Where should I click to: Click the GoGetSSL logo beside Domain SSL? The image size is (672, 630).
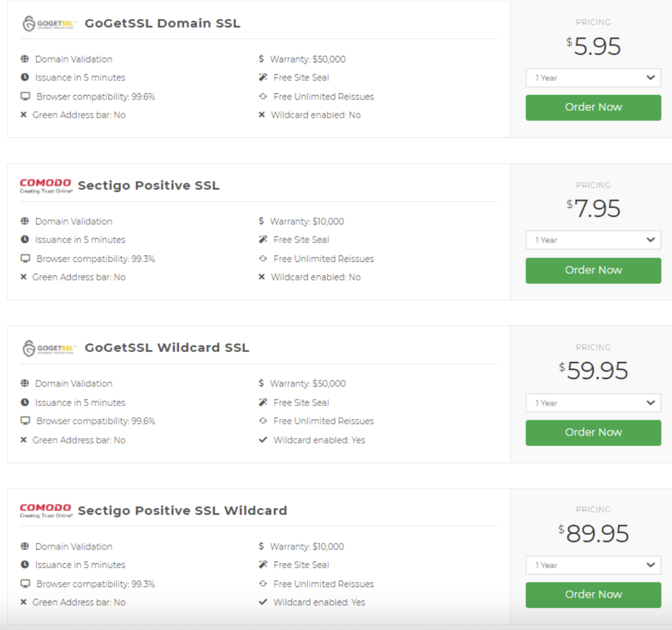[49, 24]
